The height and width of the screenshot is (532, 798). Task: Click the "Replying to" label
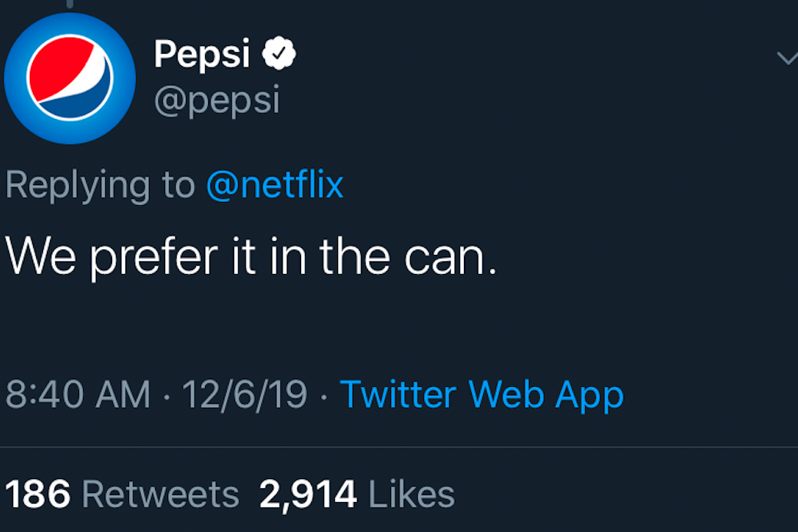coord(101,187)
